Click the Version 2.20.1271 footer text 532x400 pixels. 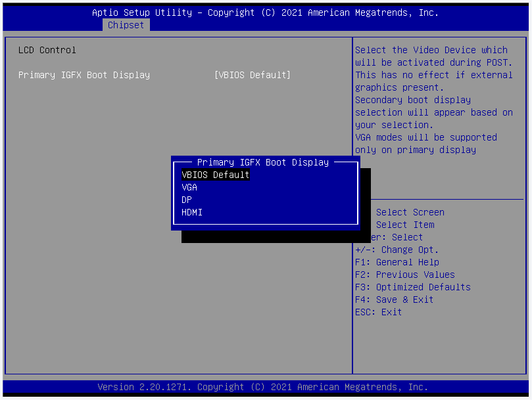click(262, 387)
